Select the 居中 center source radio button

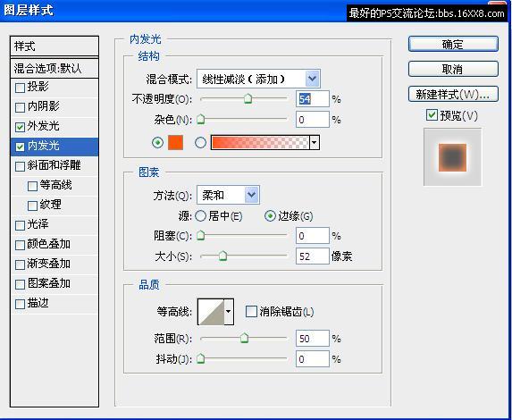tap(200, 216)
